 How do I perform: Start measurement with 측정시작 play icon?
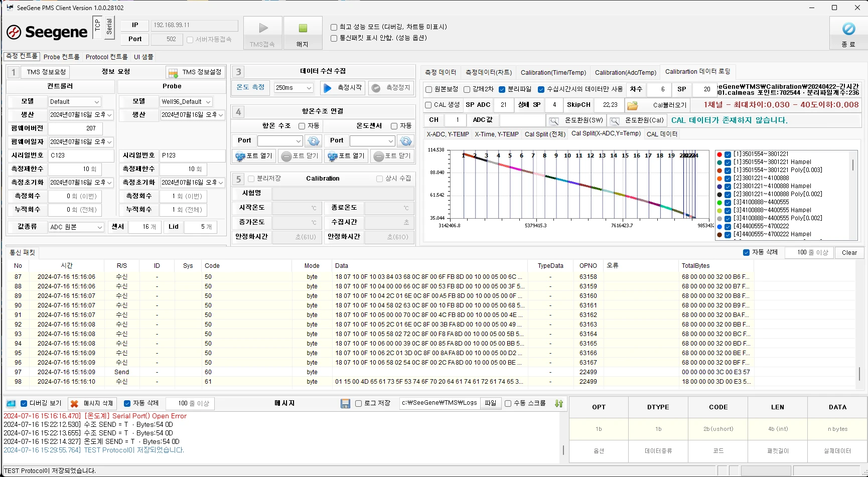343,88
